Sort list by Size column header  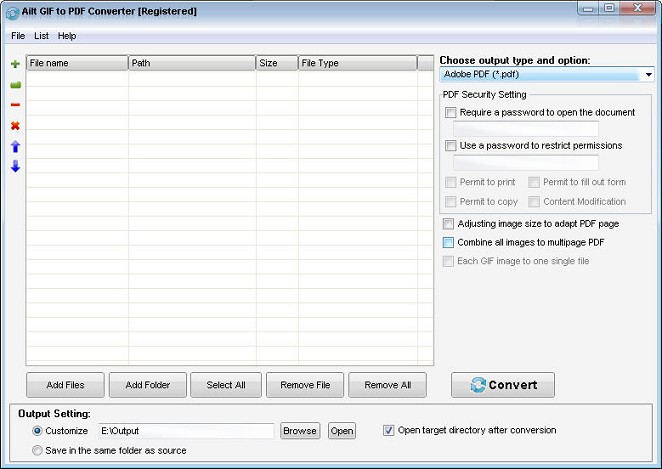coord(277,63)
